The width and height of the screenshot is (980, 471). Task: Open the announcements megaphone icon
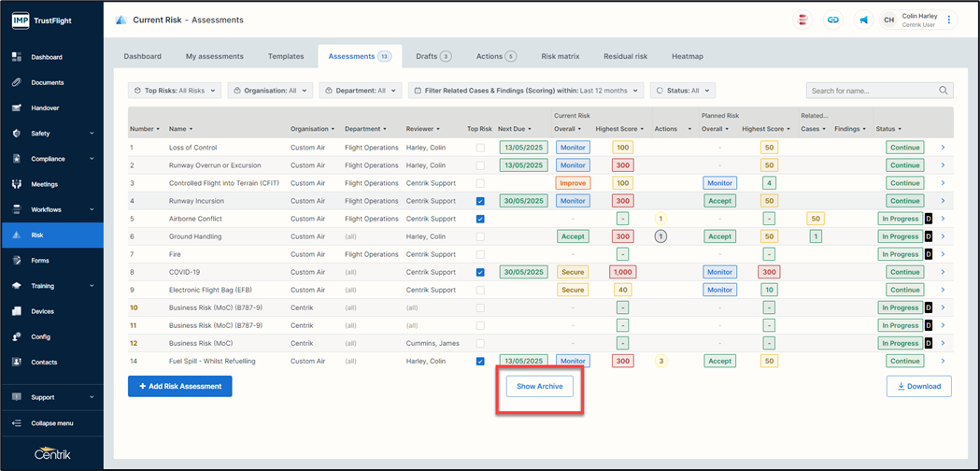point(863,20)
